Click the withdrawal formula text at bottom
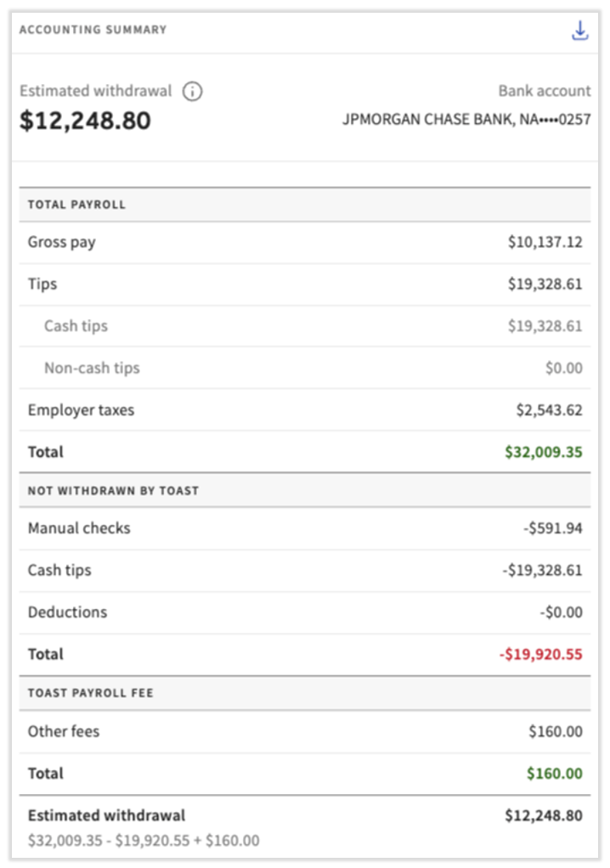Image resolution: width=610 pixels, height=868 pixels. pyautogui.click(x=143, y=841)
